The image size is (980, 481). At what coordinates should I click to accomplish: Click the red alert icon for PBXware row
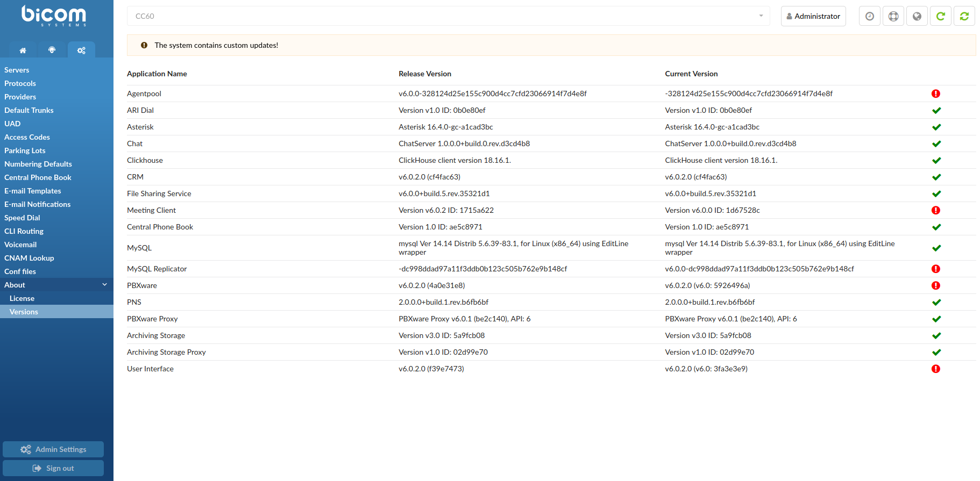point(936,285)
